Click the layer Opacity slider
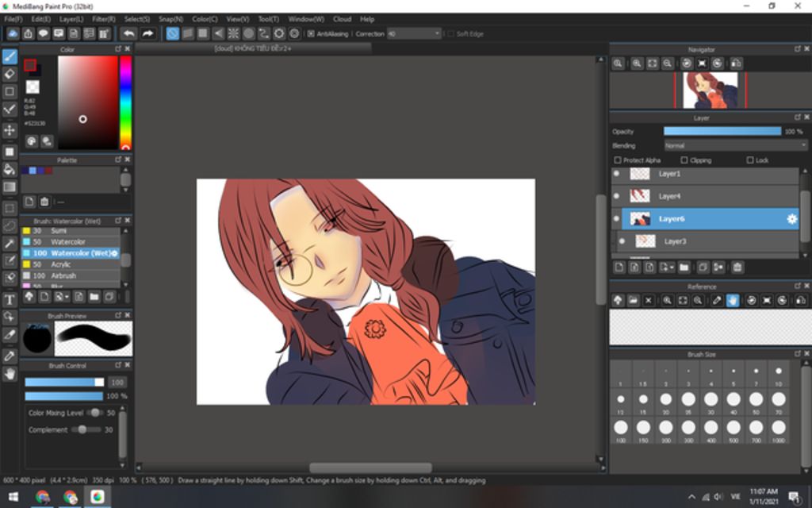 pos(722,132)
